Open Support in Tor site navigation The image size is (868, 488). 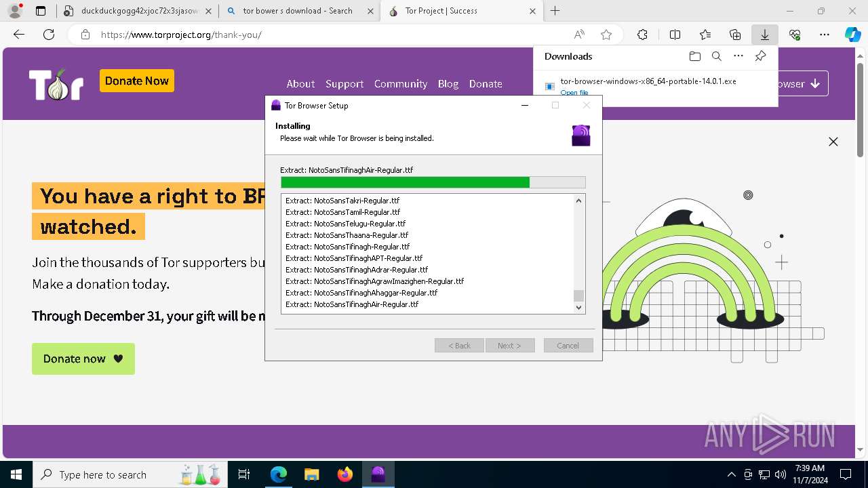[x=344, y=84]
